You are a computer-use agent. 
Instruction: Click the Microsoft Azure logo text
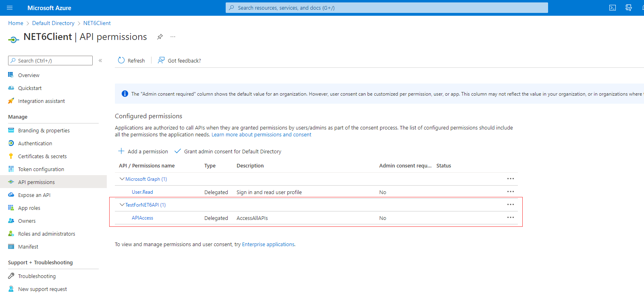coord(49,8)
